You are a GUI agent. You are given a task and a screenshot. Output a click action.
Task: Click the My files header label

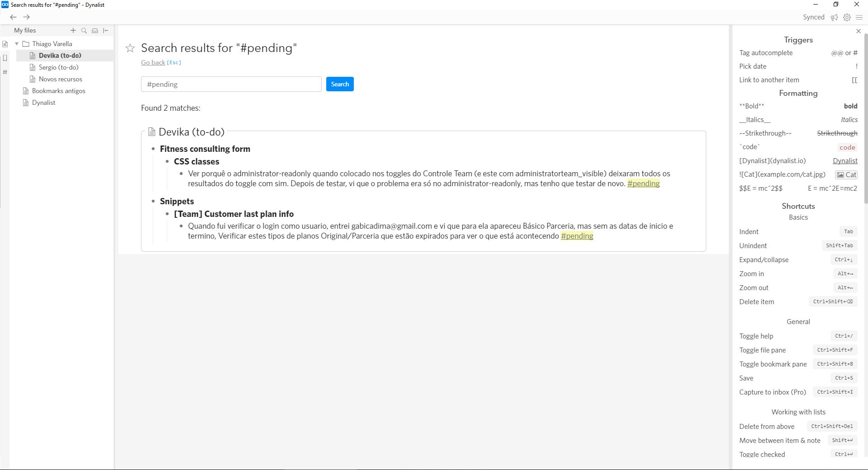click(x=25, y=30)
